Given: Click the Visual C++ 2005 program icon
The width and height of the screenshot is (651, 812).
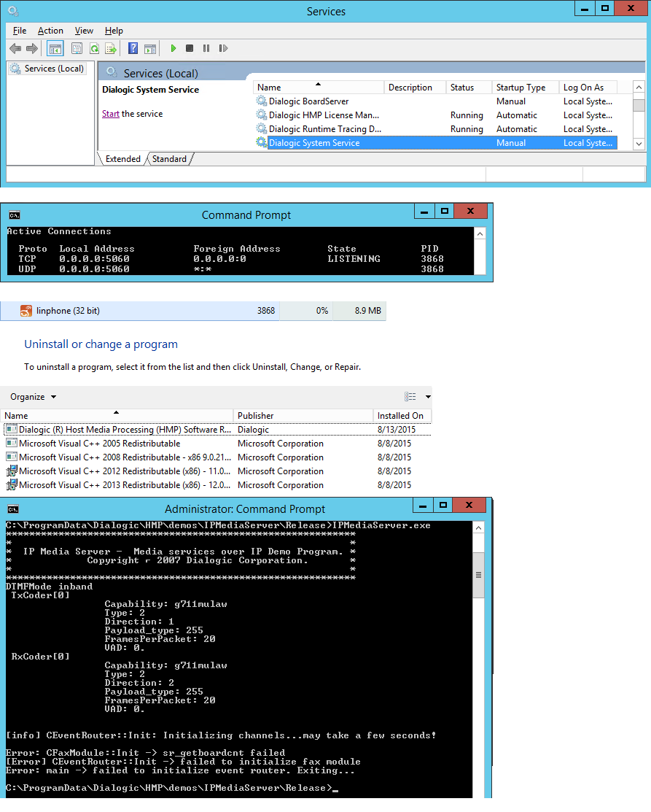Looking at the screenshot, I should [12, 444].
